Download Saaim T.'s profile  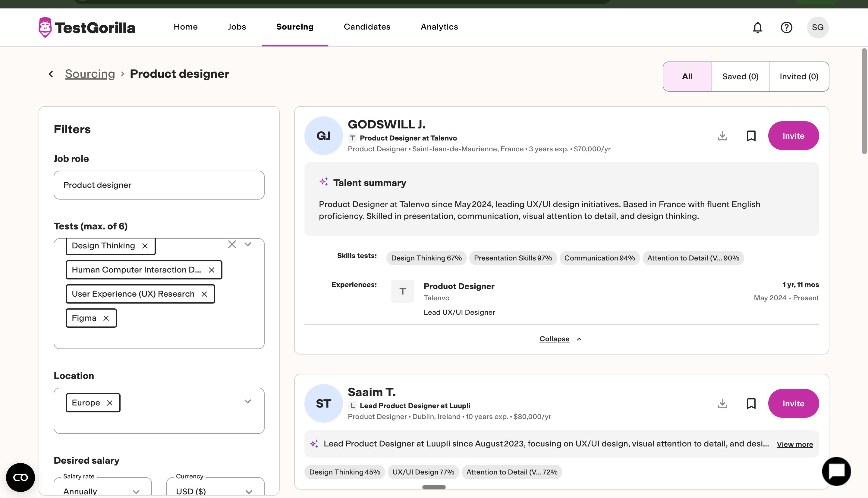722,404
